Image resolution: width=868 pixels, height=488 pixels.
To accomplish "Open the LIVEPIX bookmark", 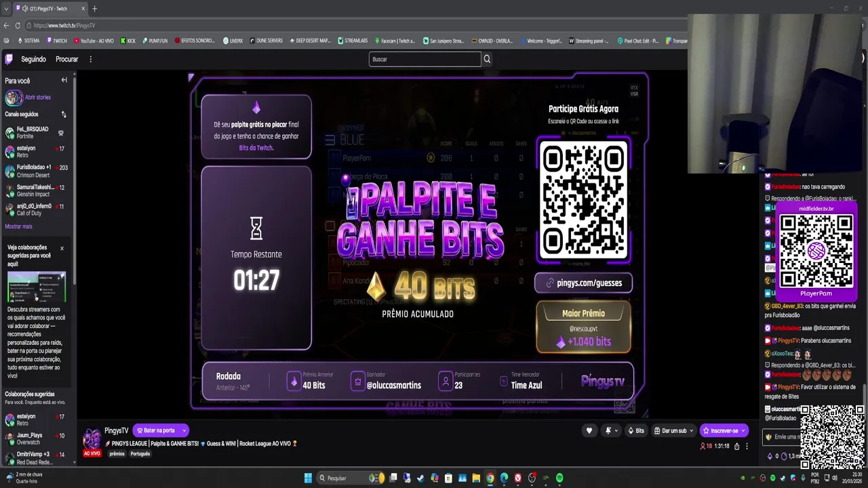I will point(233,41).
